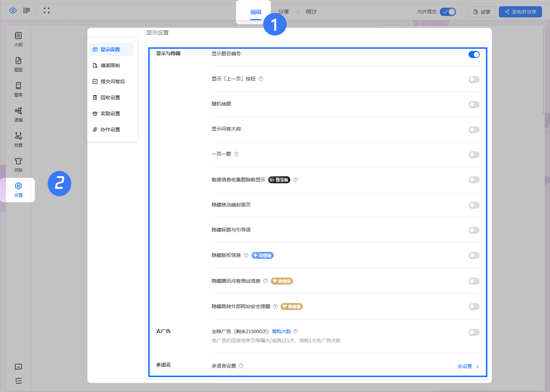
Task: Open 去设置 chevron for 多语言设置
Action: (477, 366)
